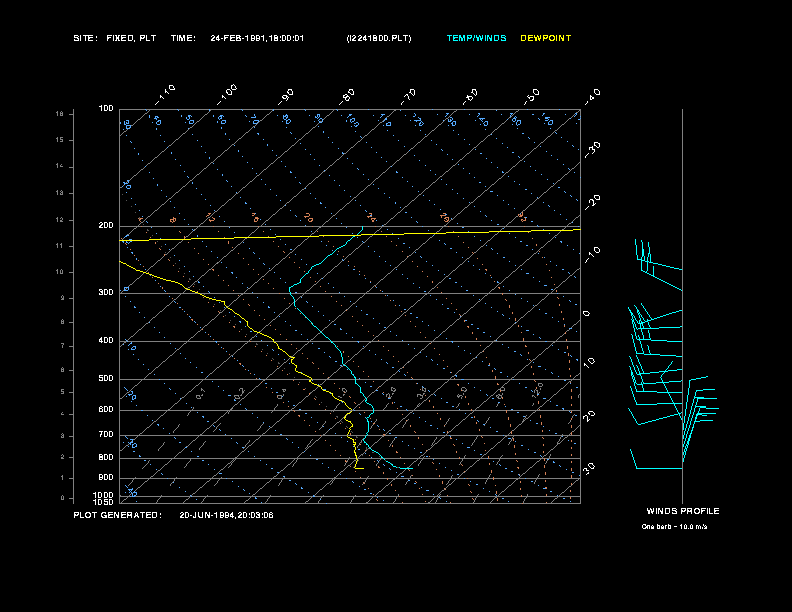
Task: Click the positive 30 label on right axis
Action: pos(589,468)
